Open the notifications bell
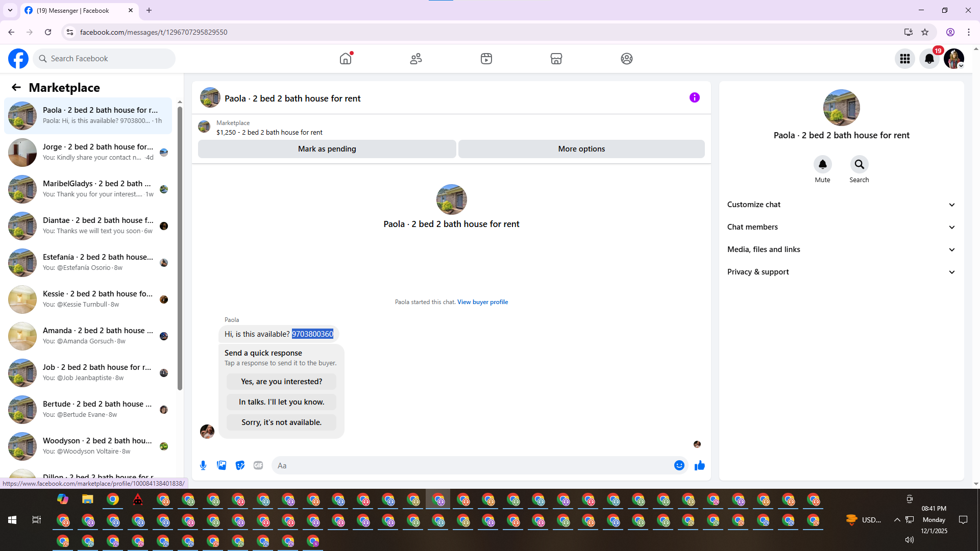Screen dimensions: 980x551 [x=929, y=59]
